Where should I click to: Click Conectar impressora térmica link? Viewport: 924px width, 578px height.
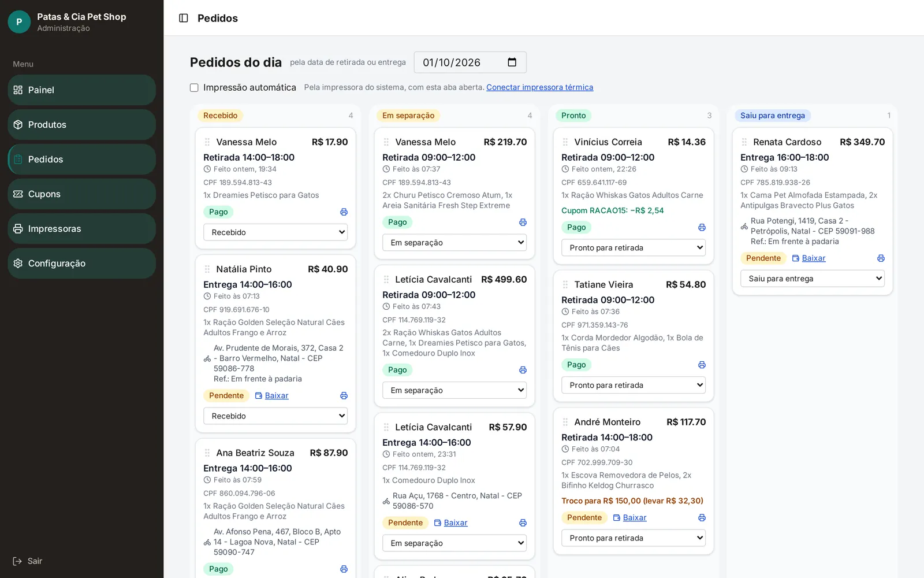click(539, 87)
